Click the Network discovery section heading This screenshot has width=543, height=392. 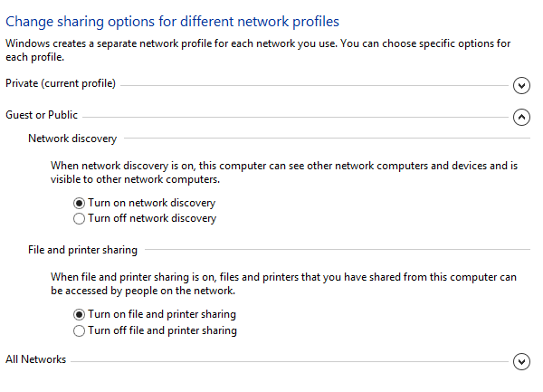[x=72, y=139]
